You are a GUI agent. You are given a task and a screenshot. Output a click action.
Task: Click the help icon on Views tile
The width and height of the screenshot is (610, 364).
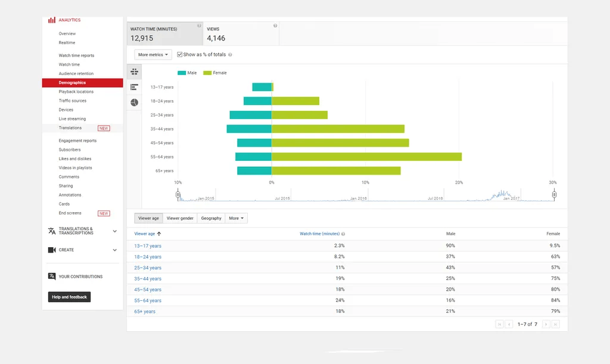(275, 26)
